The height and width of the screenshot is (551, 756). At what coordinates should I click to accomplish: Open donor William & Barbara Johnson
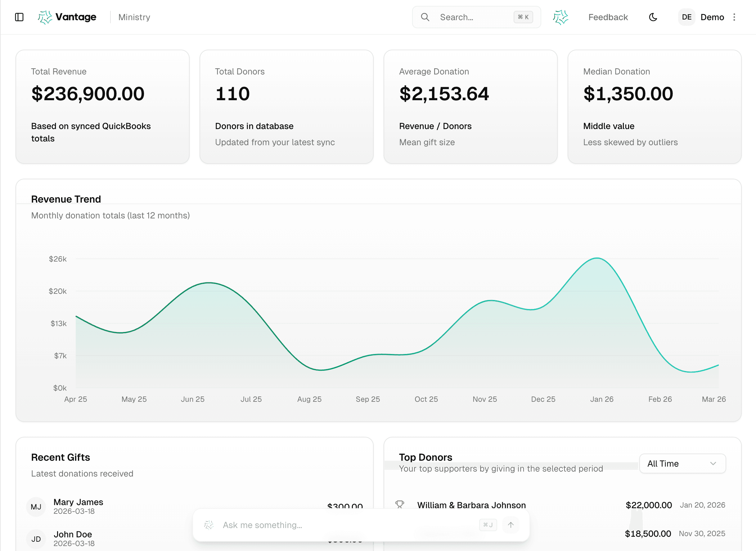[471, 505]
